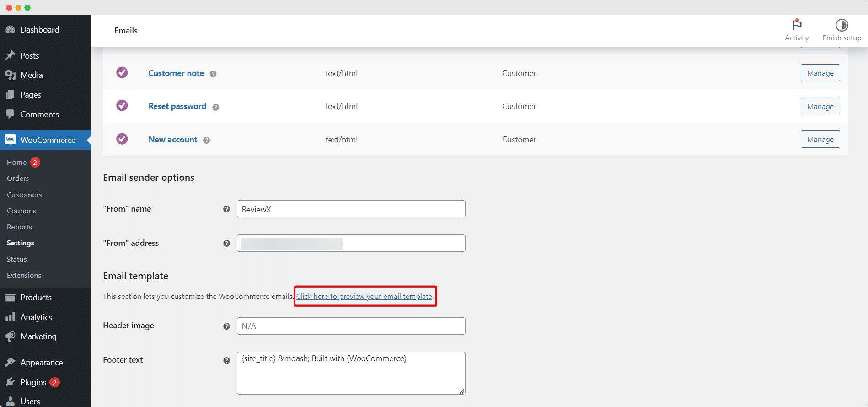
Task: Click inside the Footer text textarea
Action: [x=351, y=373]
